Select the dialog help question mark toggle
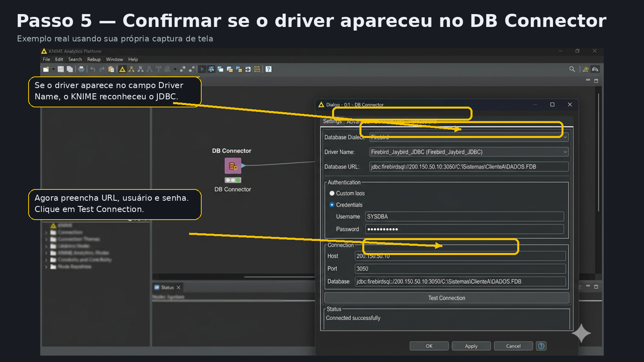Image resolution: width=644 pixels, height=362 pixels. [541, 346]
